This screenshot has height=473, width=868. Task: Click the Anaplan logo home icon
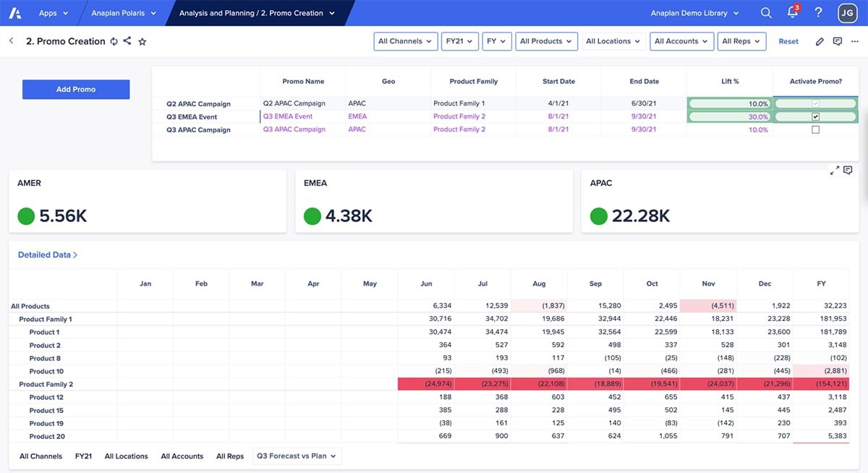pos(16,13)
